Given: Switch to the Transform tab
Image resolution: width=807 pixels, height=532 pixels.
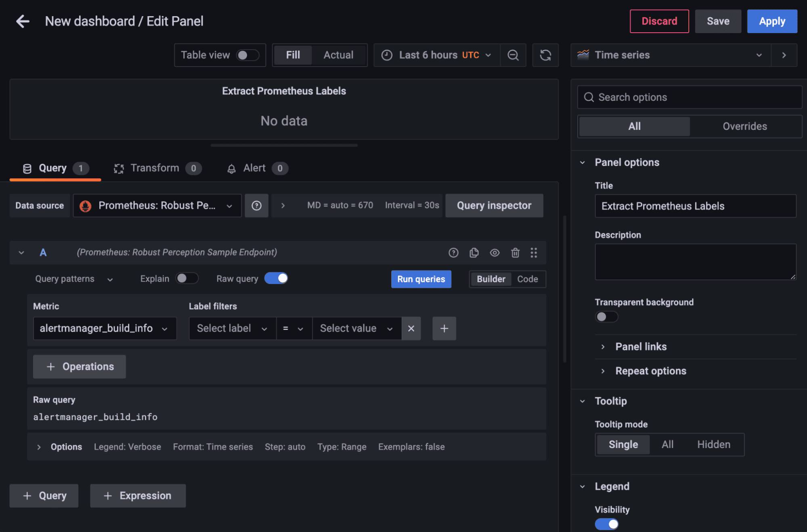Looking at the screenshot, I should tap(155, 168).
